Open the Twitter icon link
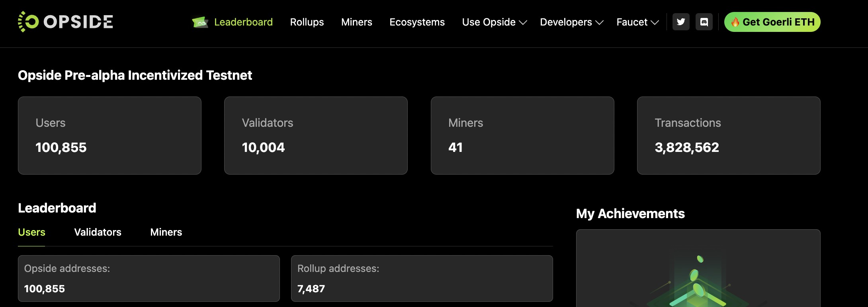Image resolution: width=868 pixels, height=307 pixels. (681, 22)
